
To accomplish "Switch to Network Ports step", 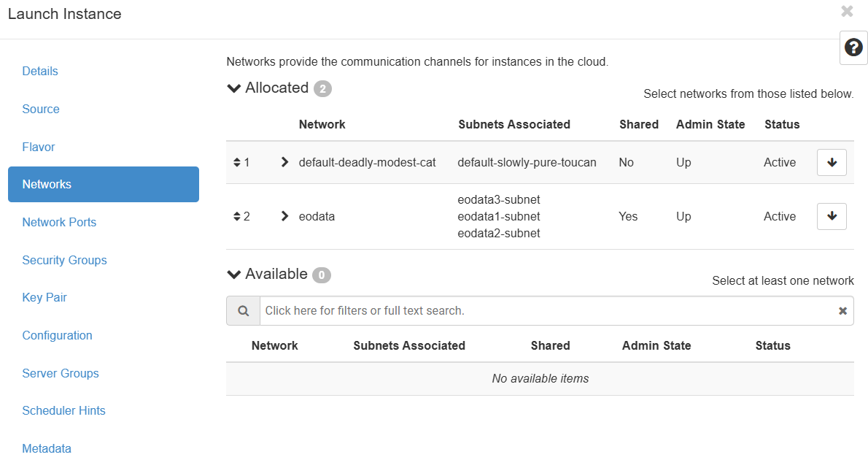I will coord(59,222).
